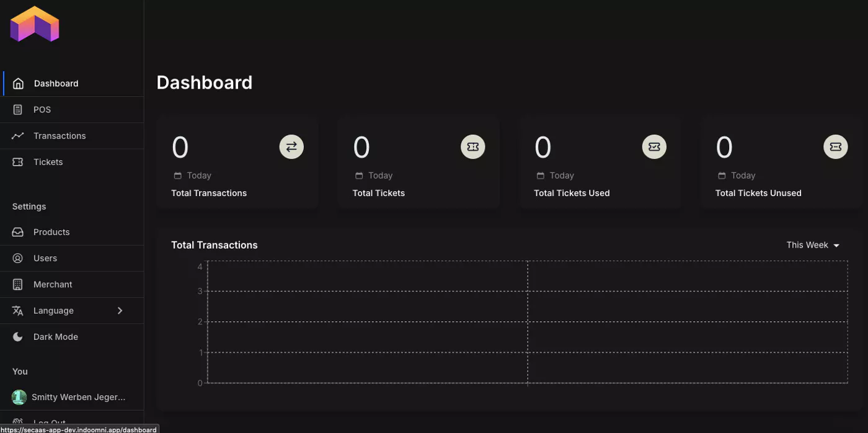This screenshot has height=433, width=868.
Task: Open the This Week period dropdown
Action: pos(812,245)
